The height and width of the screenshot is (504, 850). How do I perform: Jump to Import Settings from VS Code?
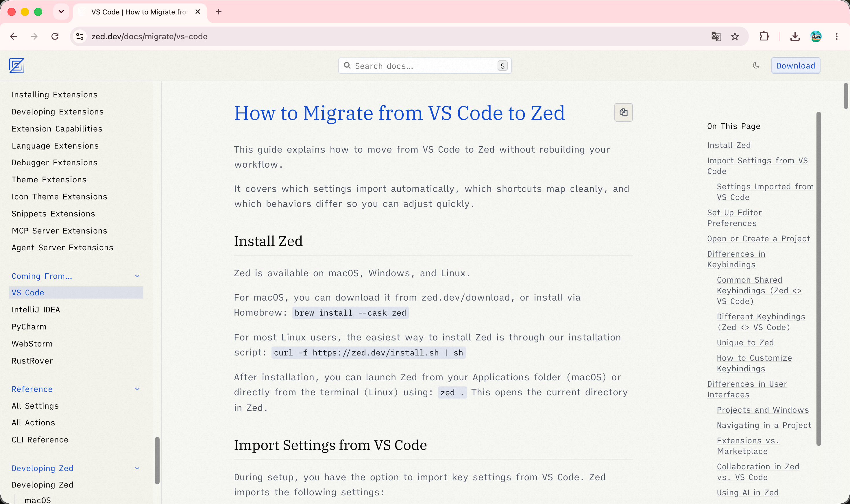757,166
